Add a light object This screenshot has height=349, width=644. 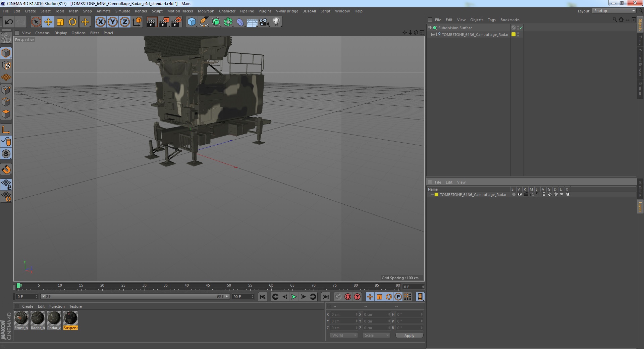276,22
